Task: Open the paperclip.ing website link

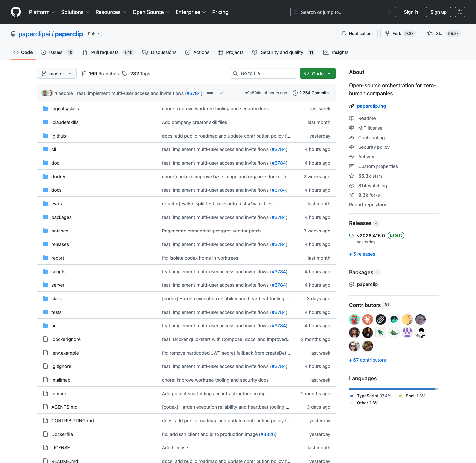Action: pyautogui.click(x=371, y=106)
